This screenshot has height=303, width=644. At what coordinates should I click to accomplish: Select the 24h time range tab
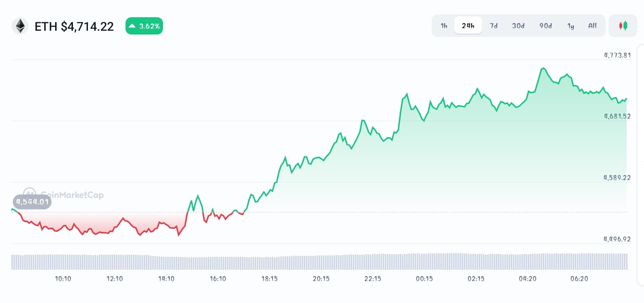point(468,26)
